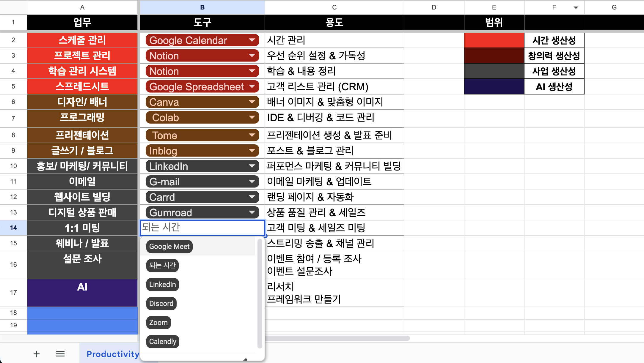Viewport: 644px width, 363px height.
Task: Open the all sheets list icon
Action: click(x=60, y=354)
